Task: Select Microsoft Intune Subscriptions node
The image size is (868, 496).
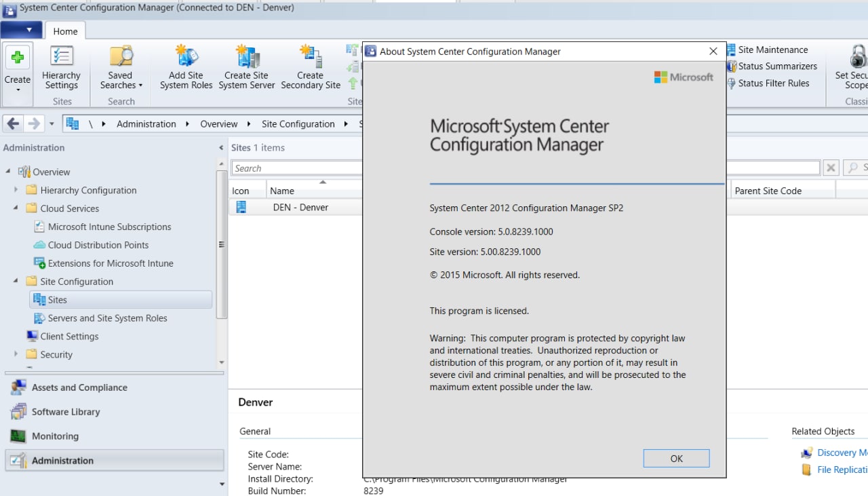Action: (x=102, y=227)
